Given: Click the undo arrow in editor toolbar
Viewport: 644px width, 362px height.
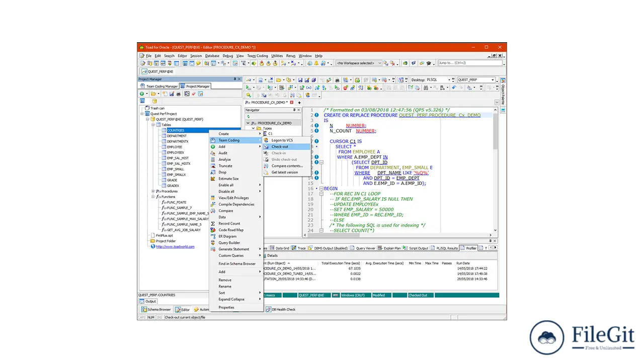Looking at the screenshot, I should pos(454,87).
